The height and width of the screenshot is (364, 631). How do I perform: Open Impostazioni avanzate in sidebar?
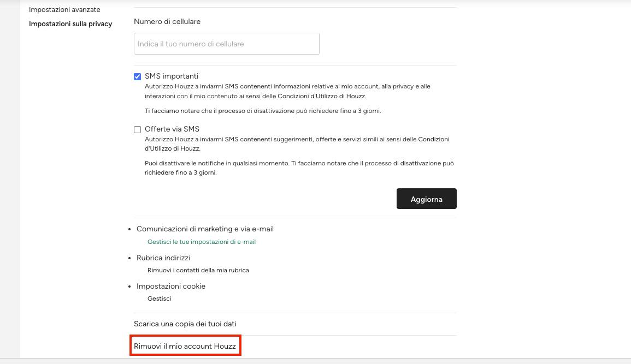tap(64, 10)
